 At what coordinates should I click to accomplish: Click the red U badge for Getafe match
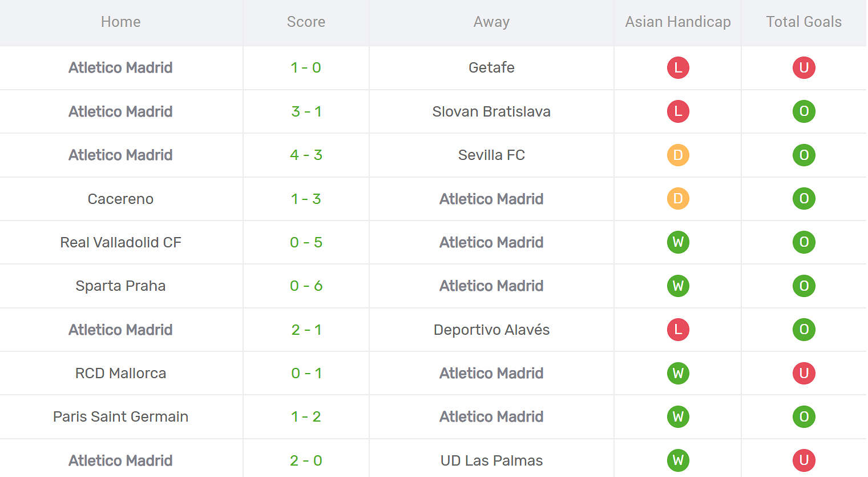click(x=804, y=67)
